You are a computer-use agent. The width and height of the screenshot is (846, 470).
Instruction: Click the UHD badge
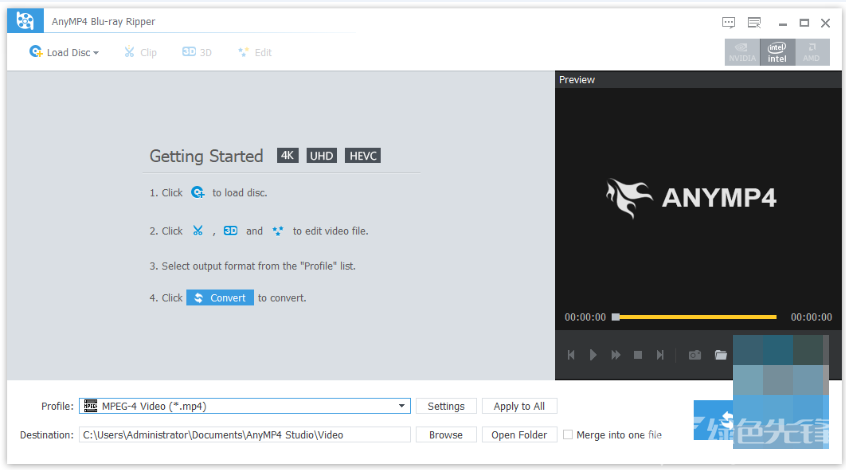[322, 155]
